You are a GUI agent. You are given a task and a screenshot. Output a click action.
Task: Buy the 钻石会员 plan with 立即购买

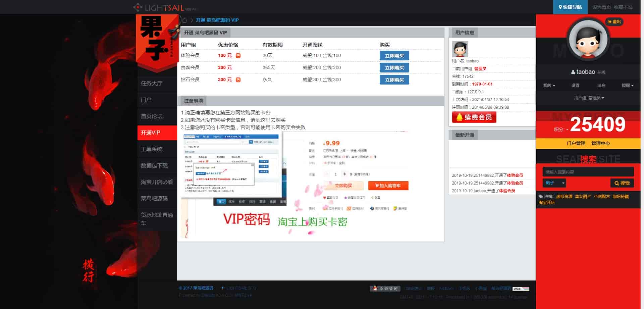(x=394, y=80)
